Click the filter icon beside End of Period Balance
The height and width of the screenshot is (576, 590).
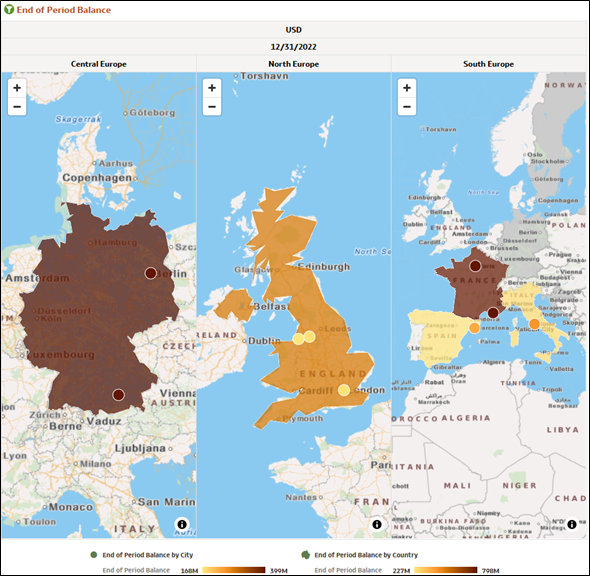point(9,10)
